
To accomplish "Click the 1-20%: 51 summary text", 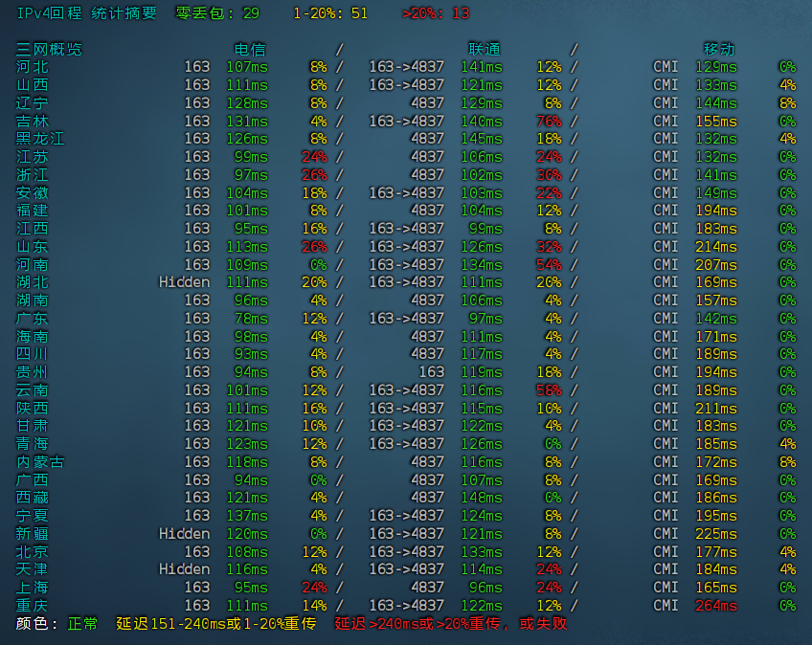I will 330,13.
